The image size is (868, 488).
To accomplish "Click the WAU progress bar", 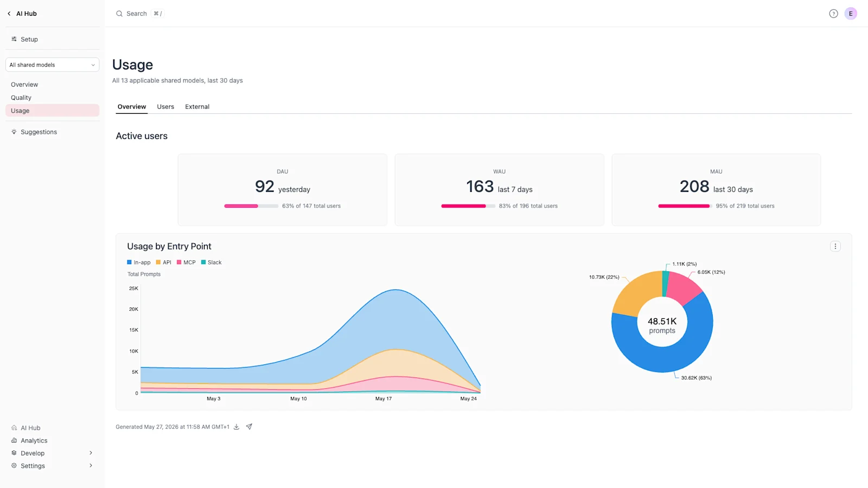I will coord(468,206).
